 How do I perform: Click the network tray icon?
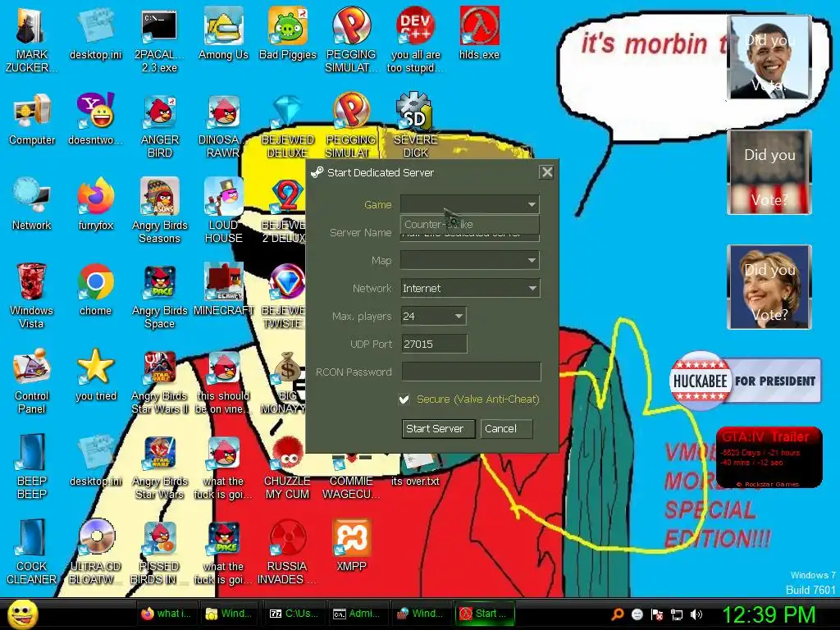tap(677, 614)
